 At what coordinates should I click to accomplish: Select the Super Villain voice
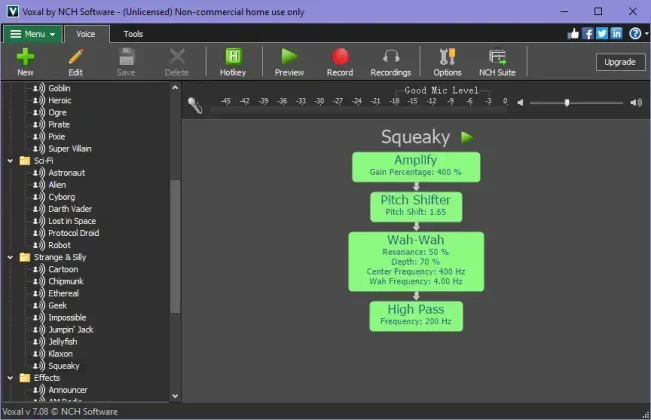pos(70,149)
